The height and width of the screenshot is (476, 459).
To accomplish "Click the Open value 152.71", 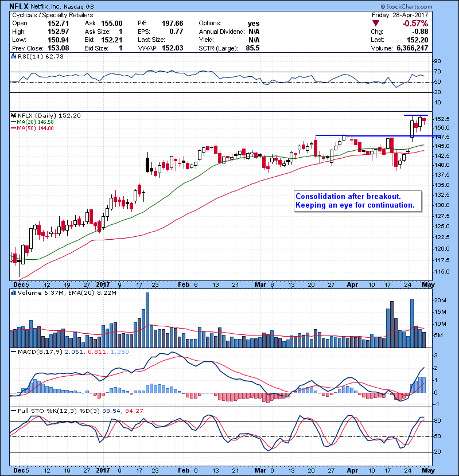I will coord(59,24).
